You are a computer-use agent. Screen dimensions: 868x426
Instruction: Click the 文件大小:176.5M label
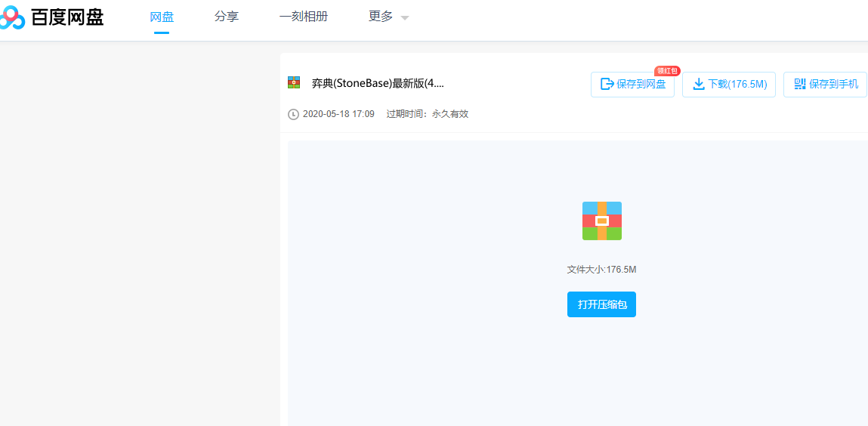tap(602, 270)
